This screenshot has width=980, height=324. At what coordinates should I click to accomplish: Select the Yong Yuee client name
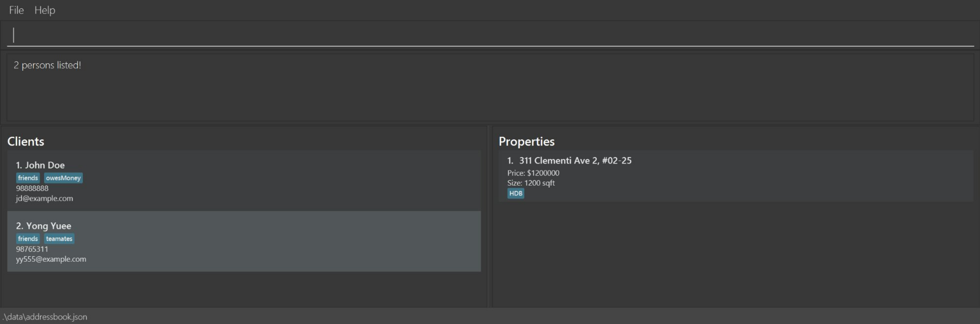click(x=48, y=226)
